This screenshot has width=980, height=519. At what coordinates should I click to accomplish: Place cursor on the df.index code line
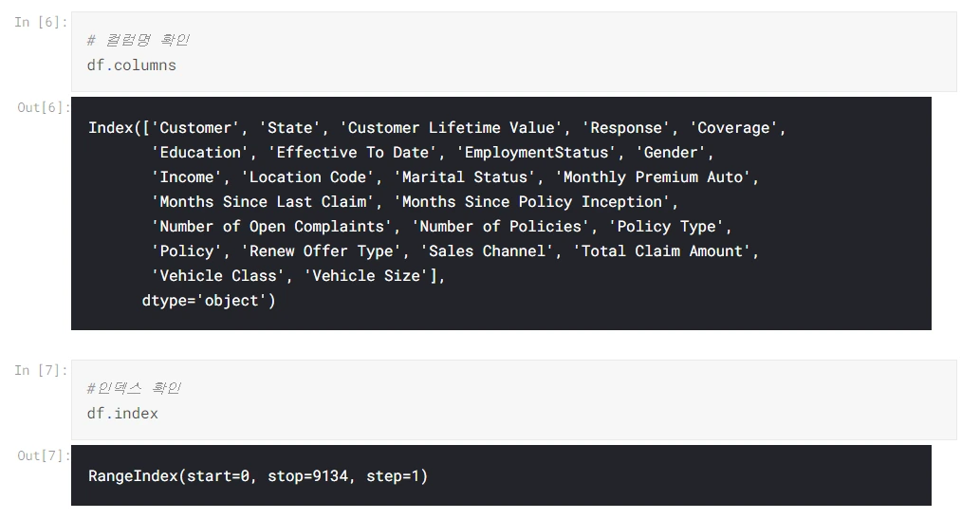(x=122, y=414)
